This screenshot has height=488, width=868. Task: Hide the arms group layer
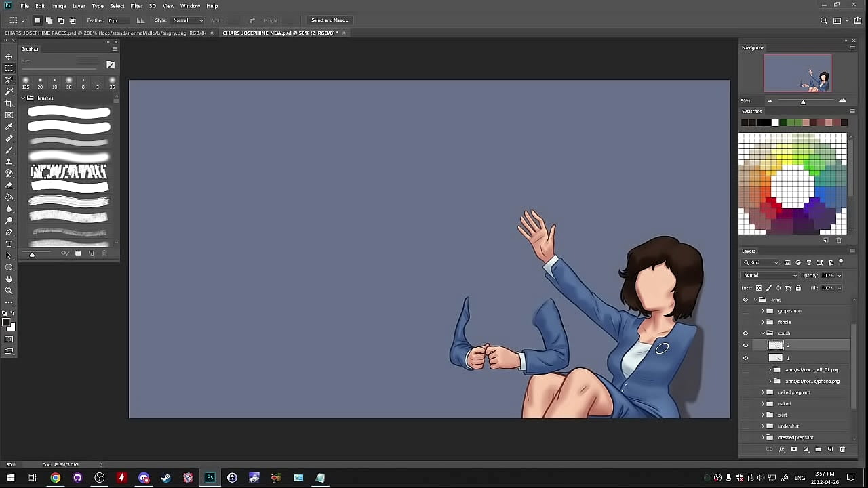pos(745,300)
